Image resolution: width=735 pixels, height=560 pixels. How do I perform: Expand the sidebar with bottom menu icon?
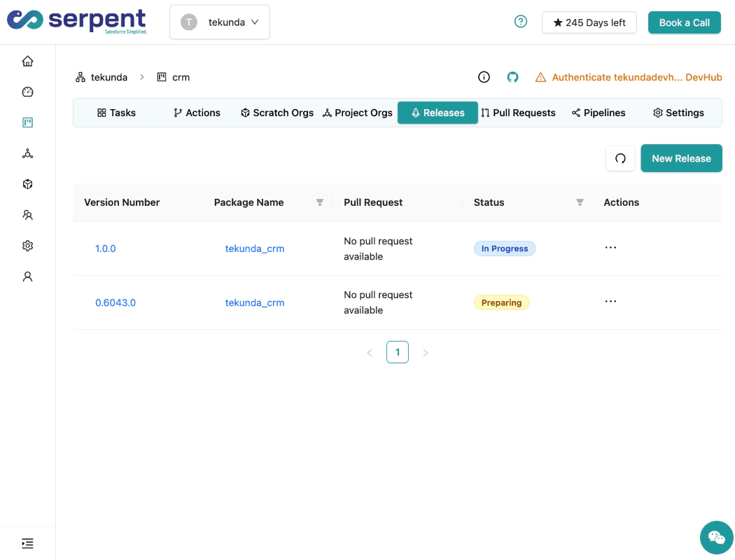coord(27,543)
